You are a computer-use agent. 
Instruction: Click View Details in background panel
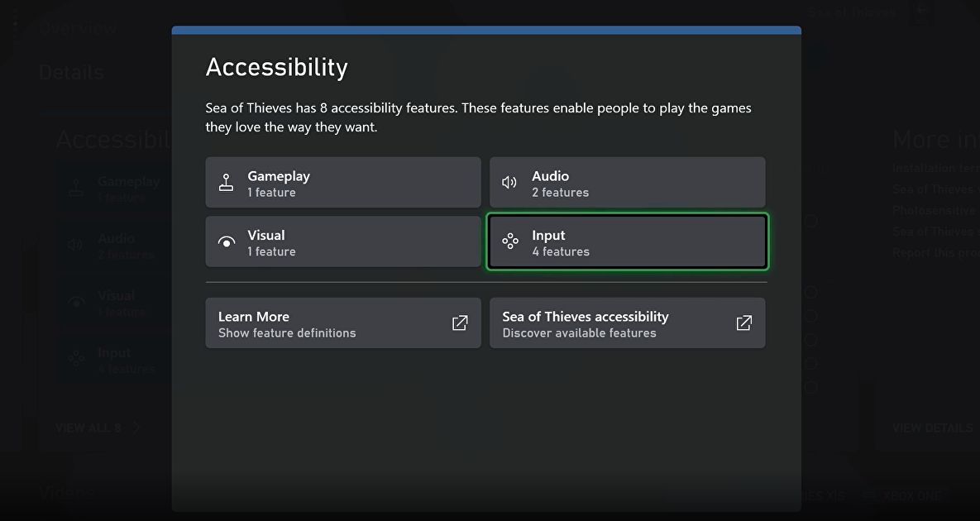pos(932,428)
